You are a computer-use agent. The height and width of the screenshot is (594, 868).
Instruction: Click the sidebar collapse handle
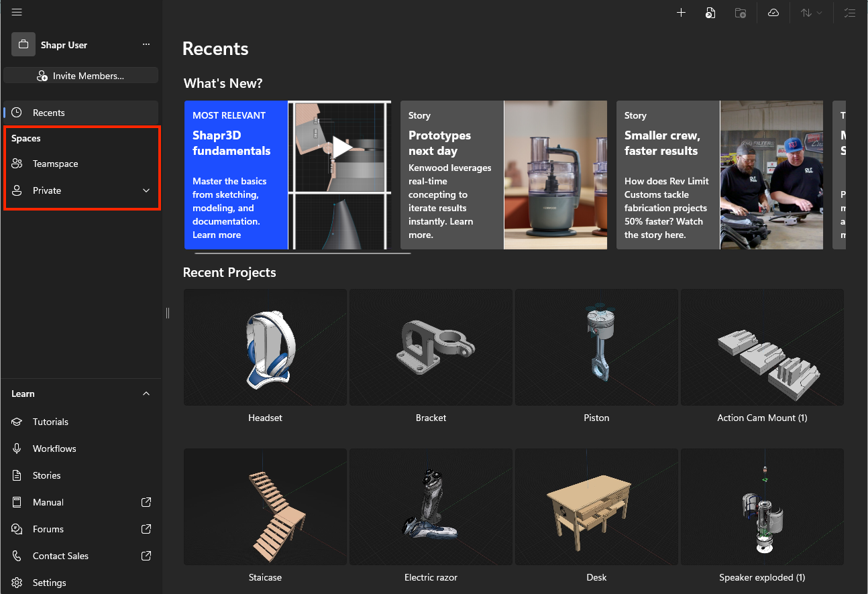(x=168, y=313)
